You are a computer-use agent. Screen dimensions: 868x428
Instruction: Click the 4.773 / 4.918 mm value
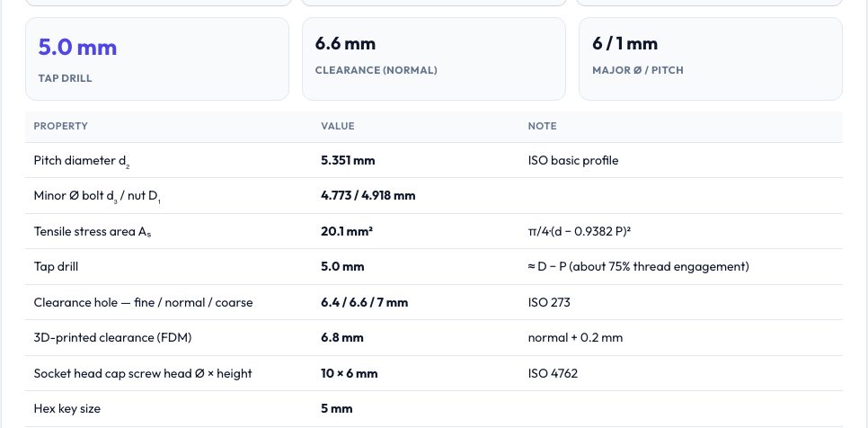click(368, 195)
